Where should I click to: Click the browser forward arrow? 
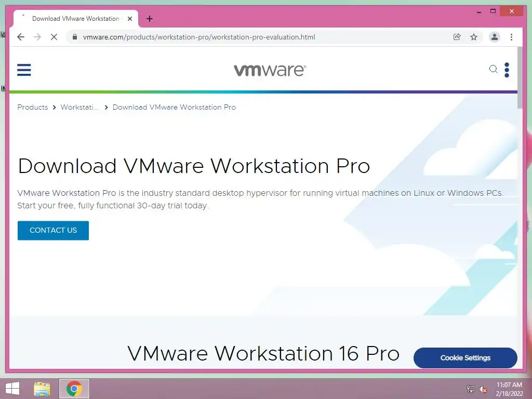click(37, 37)
